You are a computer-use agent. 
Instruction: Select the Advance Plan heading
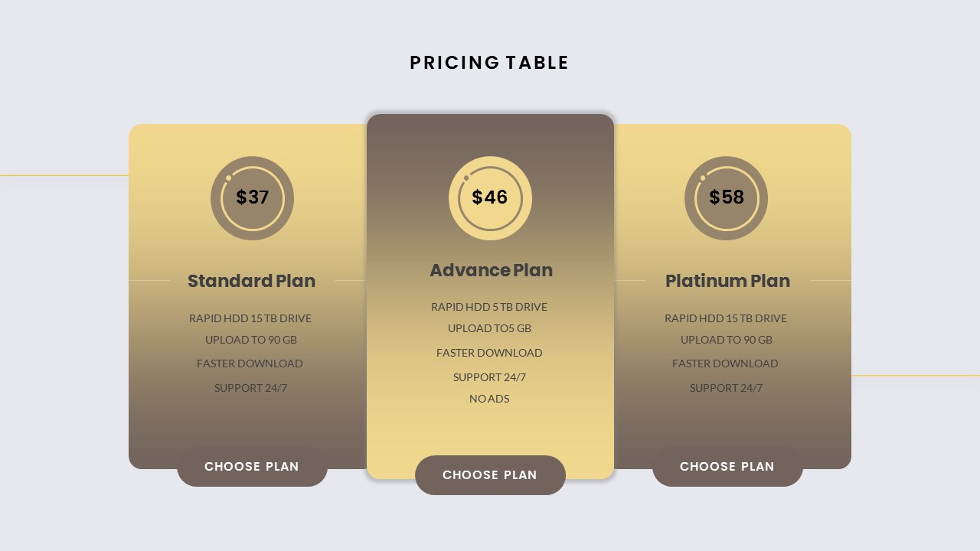[491, 270]
